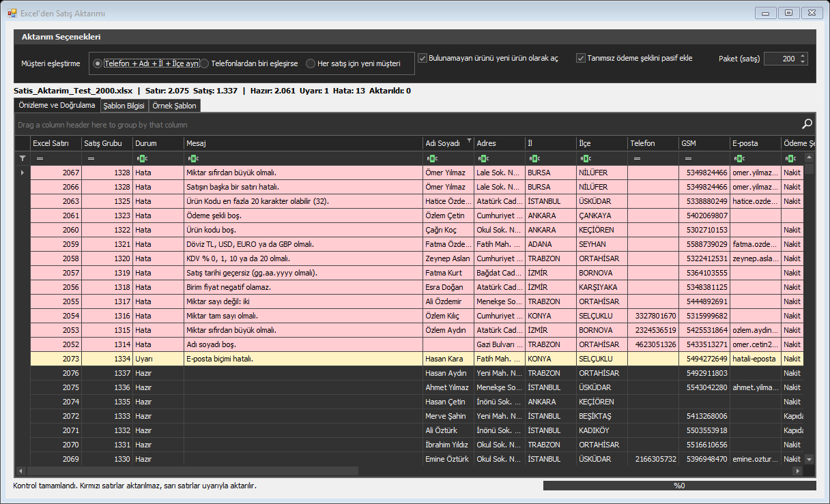Click the 'Ödeme şekli boş.' message cell

[304, 216]
